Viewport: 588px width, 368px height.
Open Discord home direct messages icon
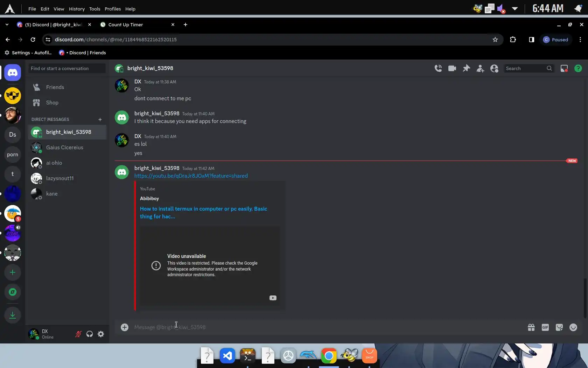13,73
